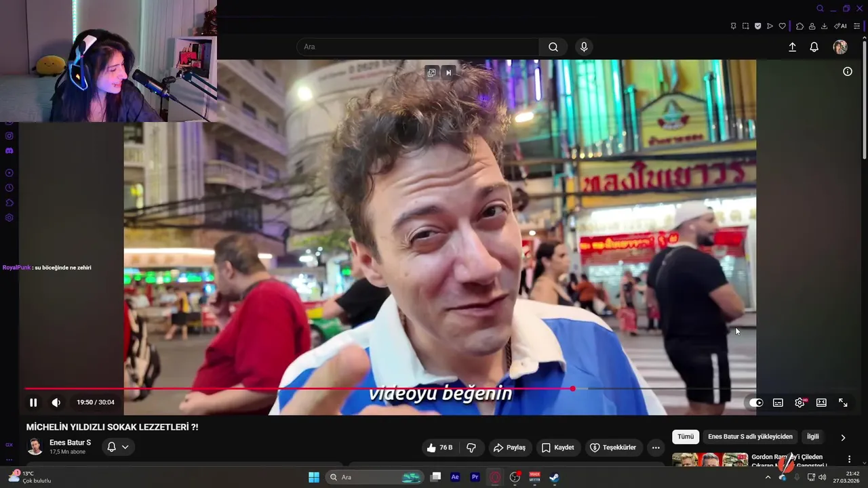
Task: Enter fullscreen mode in the player
Action: (843, 403)
